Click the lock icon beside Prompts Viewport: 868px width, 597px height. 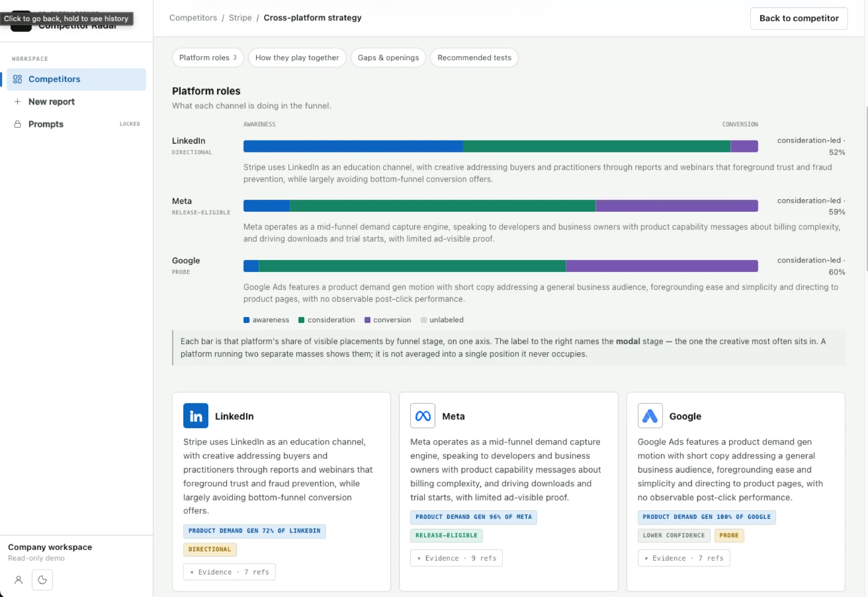click(17, 124)
